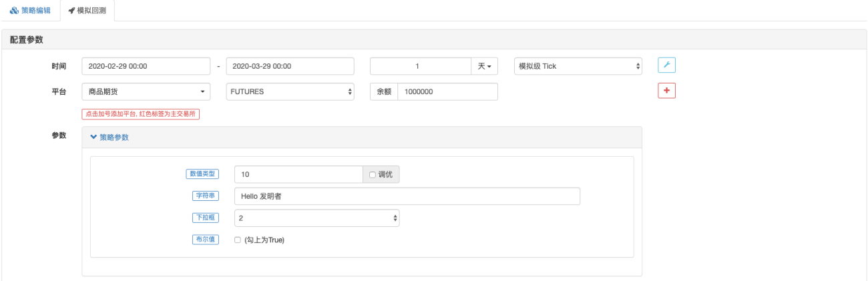Select the 模拟回测 tab
Viewport: 868px width, 281px height.
(87, 10)
